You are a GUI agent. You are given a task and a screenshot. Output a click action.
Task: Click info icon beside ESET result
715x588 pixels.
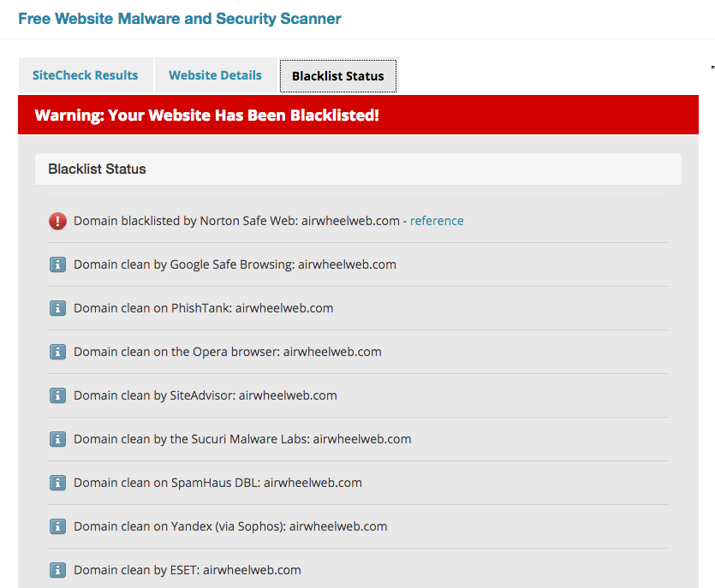(x=57, y=570)
